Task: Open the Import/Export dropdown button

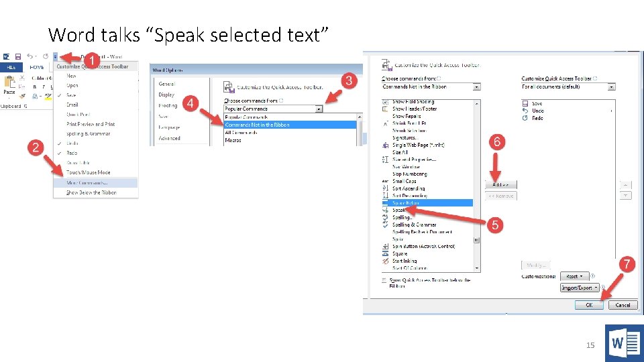Action: pos(580,288)
